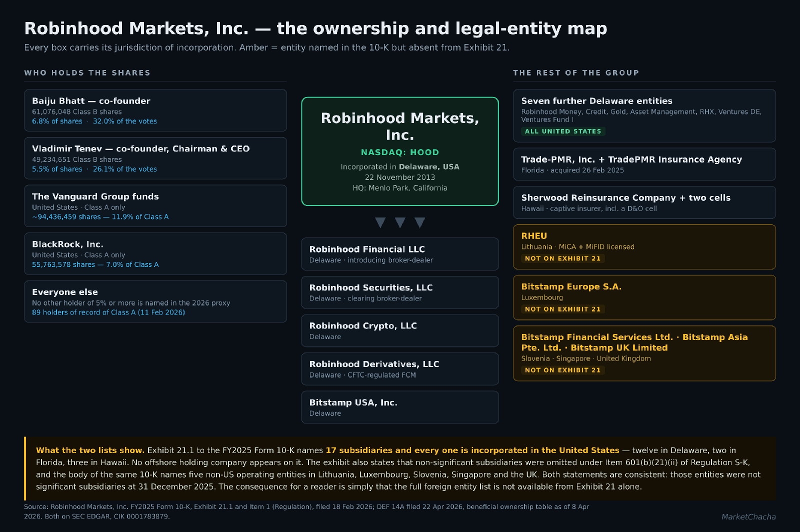Viewport: 800px width, 532px height.
Task: Click 'Delaware · clearing broker-dealer' subtitle
Action: 365,298
